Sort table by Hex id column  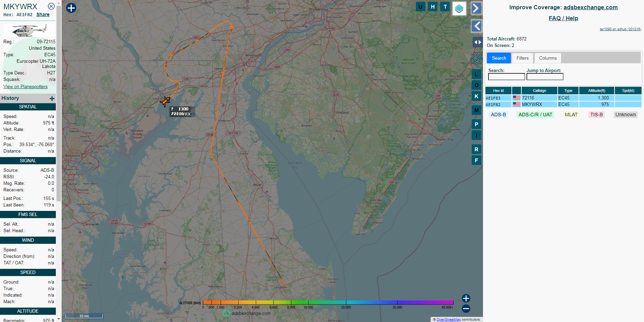click(498, 91)
